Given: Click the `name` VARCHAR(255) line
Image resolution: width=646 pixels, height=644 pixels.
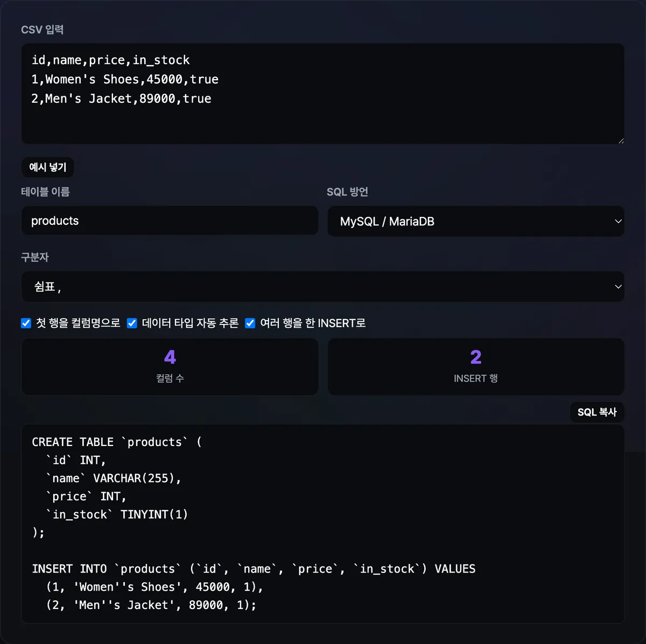Looking at the screenshot, I should pos(114,478).
